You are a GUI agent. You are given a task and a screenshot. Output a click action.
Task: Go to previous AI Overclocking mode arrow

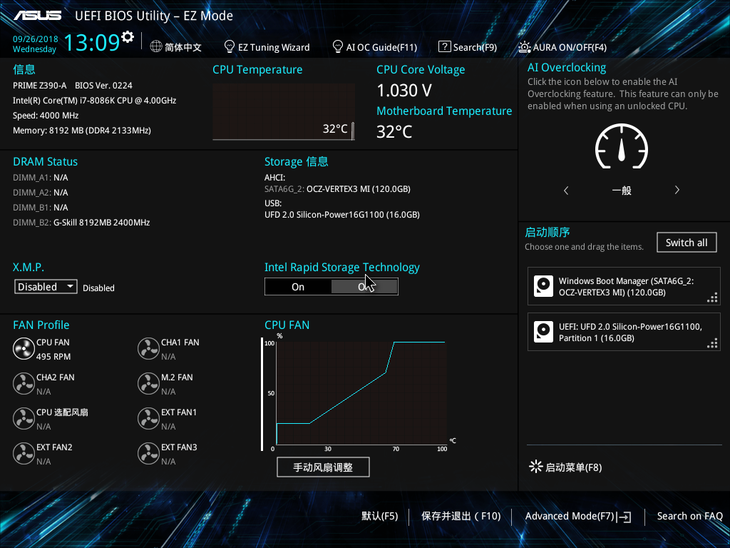click(566, 190)
